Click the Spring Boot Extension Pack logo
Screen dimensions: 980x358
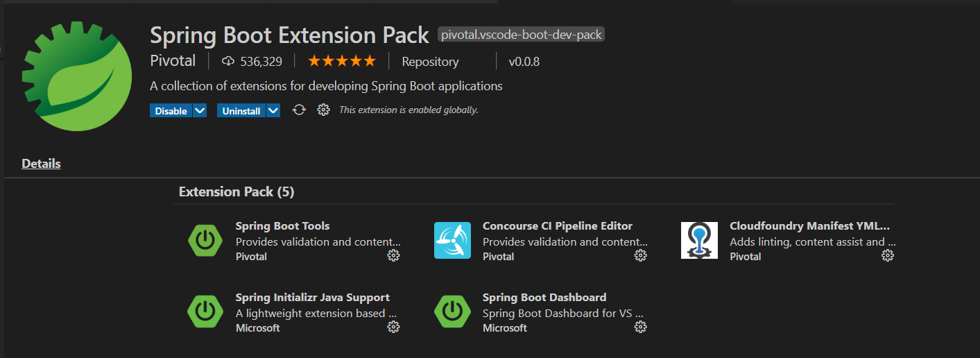[x=77, y=76]
